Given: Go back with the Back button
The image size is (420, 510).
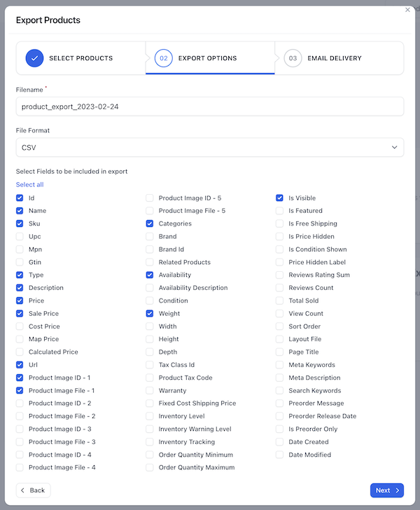Looking at the screenshot, I should [33, 490].
